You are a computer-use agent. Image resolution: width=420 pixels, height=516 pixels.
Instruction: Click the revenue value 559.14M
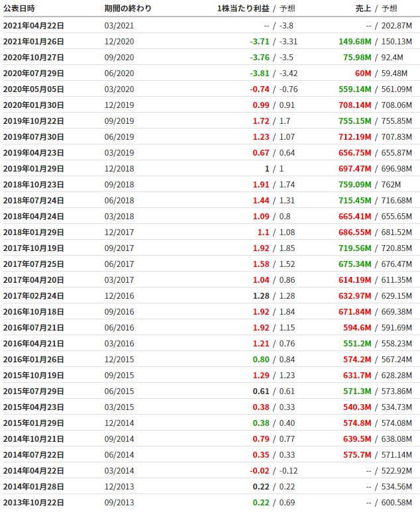355,89
